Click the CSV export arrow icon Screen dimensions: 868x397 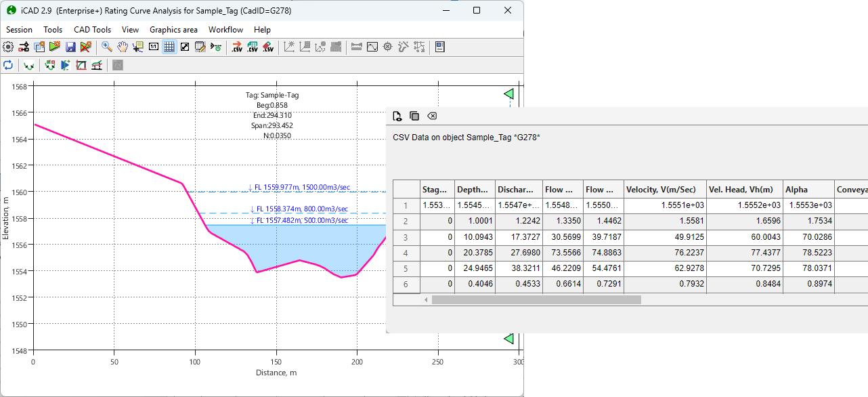(237, 47)
